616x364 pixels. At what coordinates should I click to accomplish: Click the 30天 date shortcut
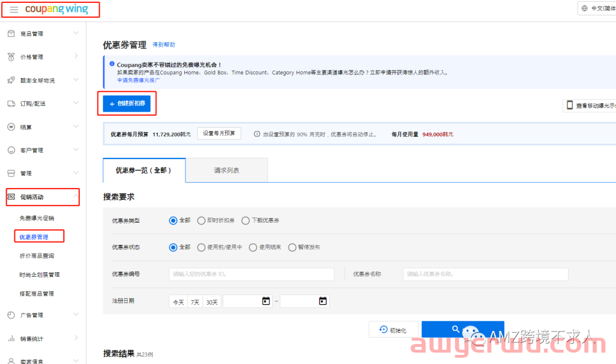pos(212,302)
